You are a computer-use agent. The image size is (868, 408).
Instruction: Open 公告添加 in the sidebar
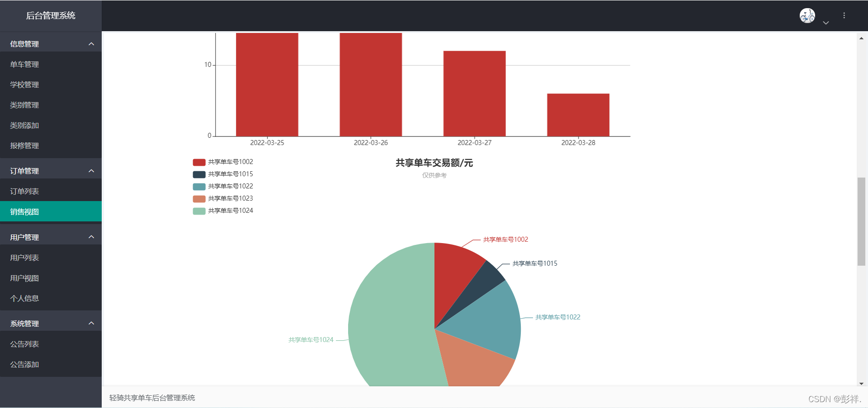click(x=51, y=364)
